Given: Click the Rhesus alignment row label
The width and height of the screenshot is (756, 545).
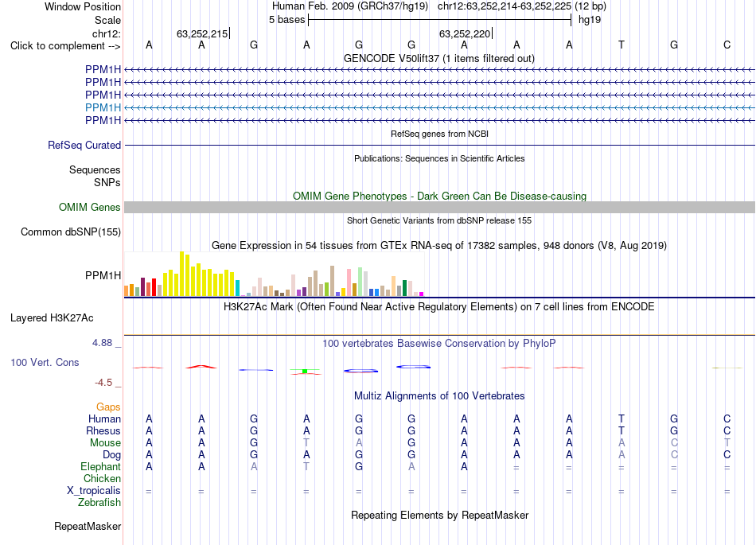Looking at the screenshot, I should 103,430.
